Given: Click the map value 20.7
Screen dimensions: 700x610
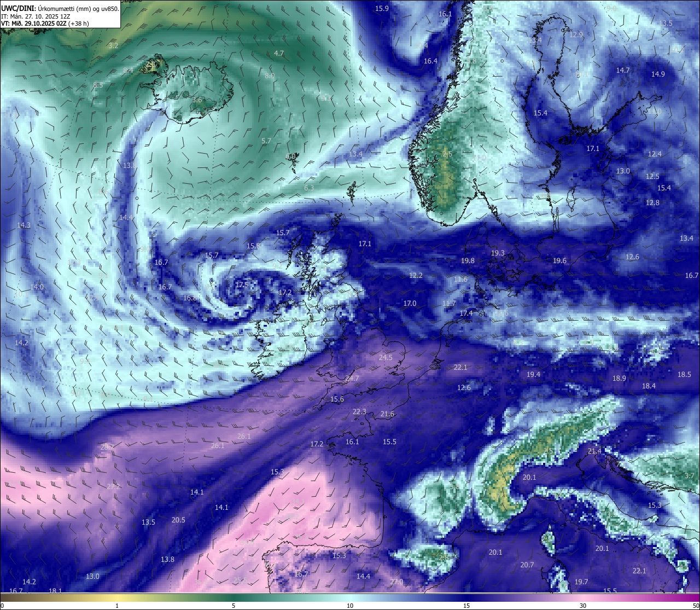Looking at the screenshot, I should tap(527, 565).
